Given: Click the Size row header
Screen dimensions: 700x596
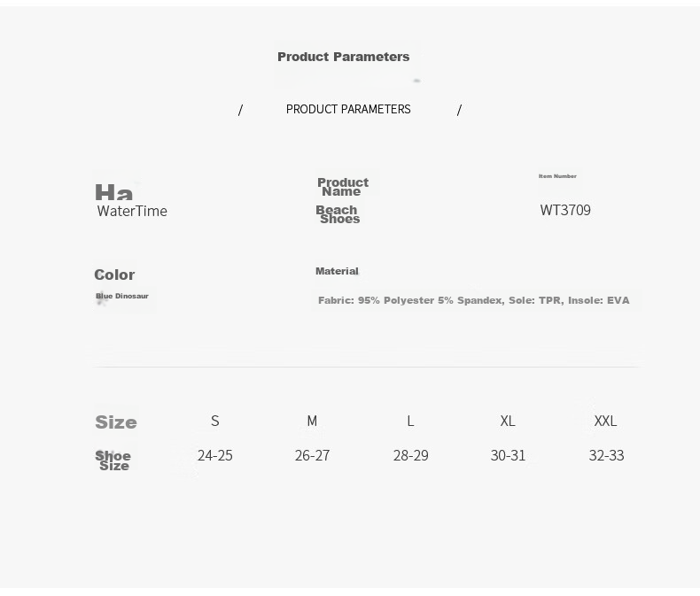Looking at the screenshot, I should pyautogui.click(x=116, y=422).
